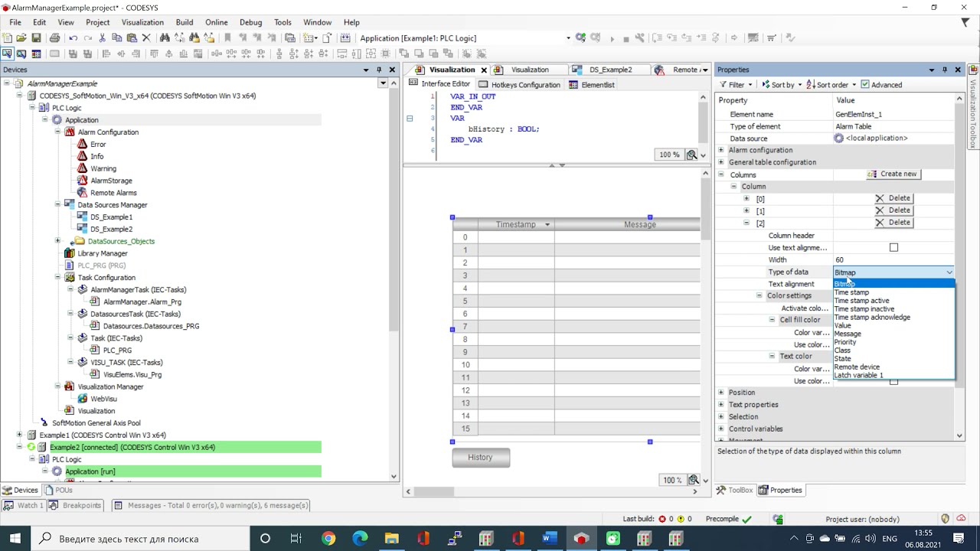980x551 pixels.
Task: Open Microsoft Edge from the taskbar
Action: click(x=360, y=539)
